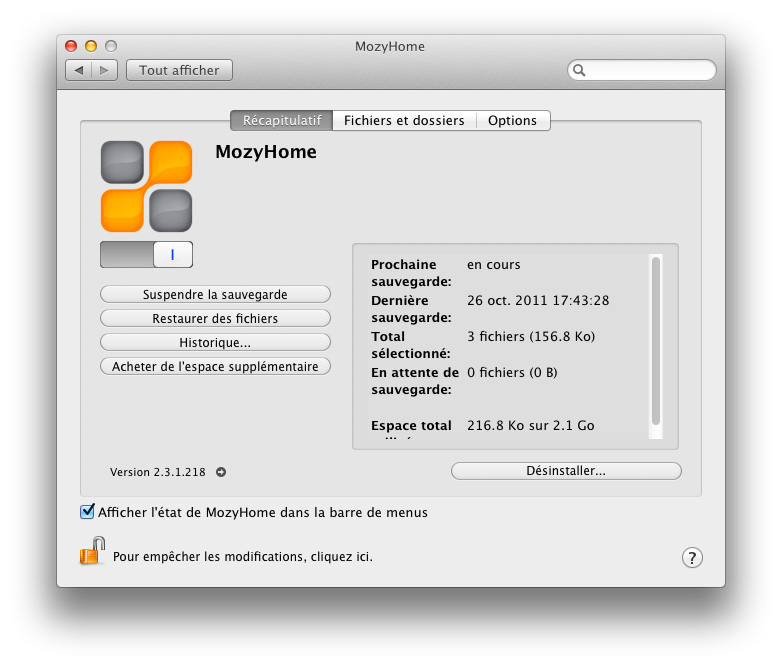
Task: Open Restaurer des fichiers
Action: (x=215, y=318)
